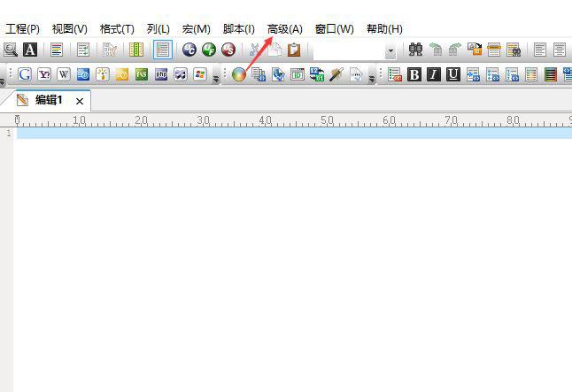This screenshot has width=572, height=392.
Task: Open the color picker wheel icon
Action: point(238,75)
